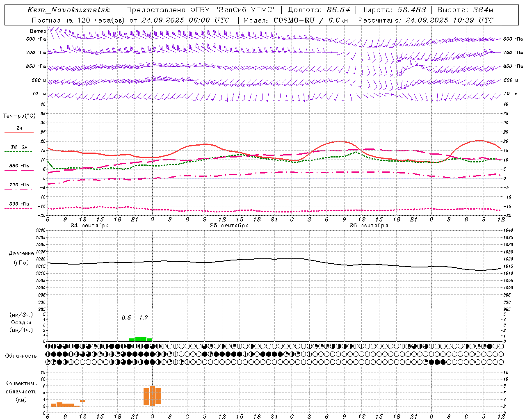The image size is (525, 420).
Task: Click the red solid legend line under '2м'
Action: click(19, 132)
